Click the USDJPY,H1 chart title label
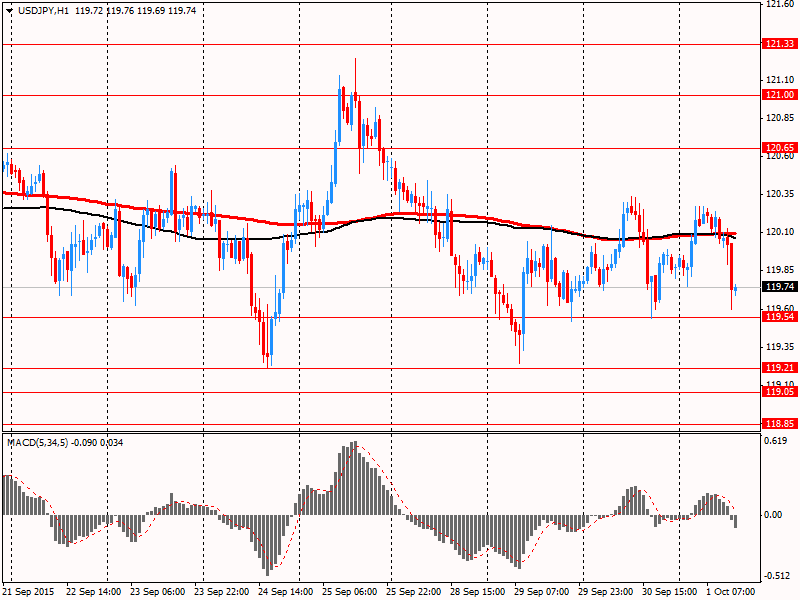This screenshot has height=600, width=800. tap(44, 10)
